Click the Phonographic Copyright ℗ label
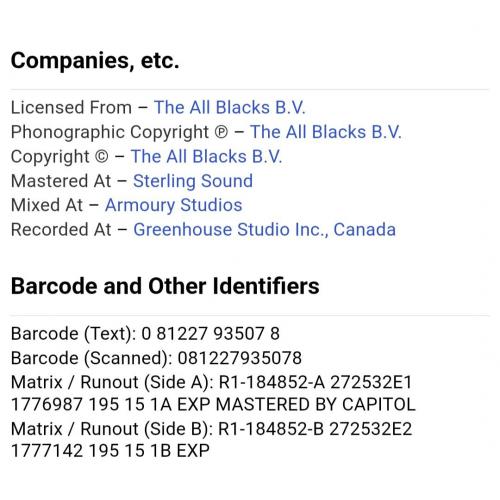 coord(119,132)
